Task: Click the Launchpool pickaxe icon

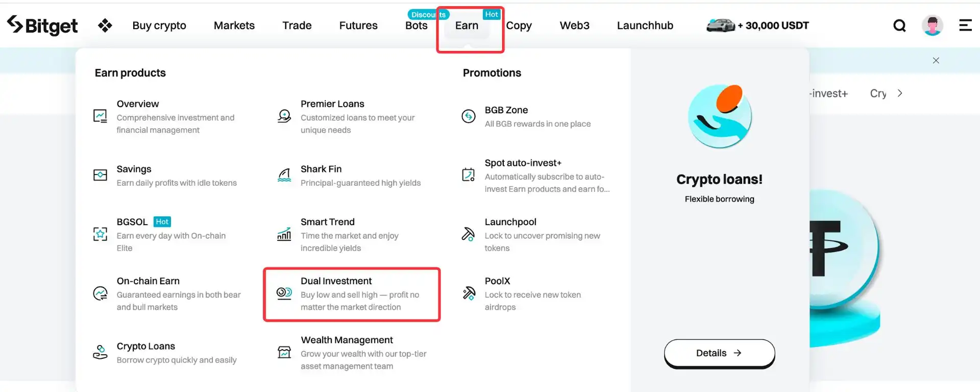Action: click(468, 234)
